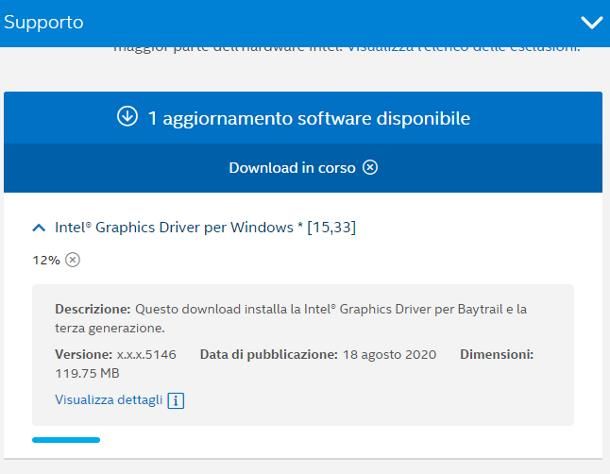Collapse the Intel Graphics Driver entry chevron
Image resolution: width=610 pixels, height=474 pixels.
[x=39, y=228]
